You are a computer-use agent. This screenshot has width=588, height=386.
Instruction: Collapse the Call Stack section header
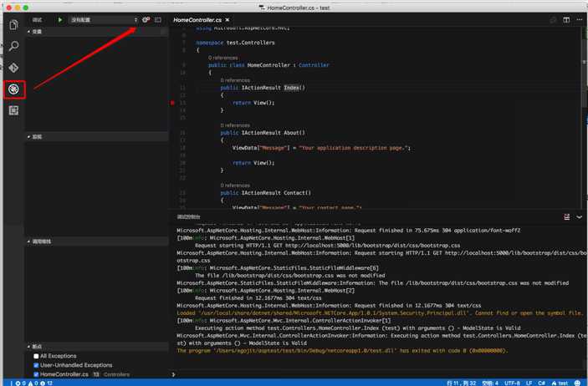(x=42, y=241)
